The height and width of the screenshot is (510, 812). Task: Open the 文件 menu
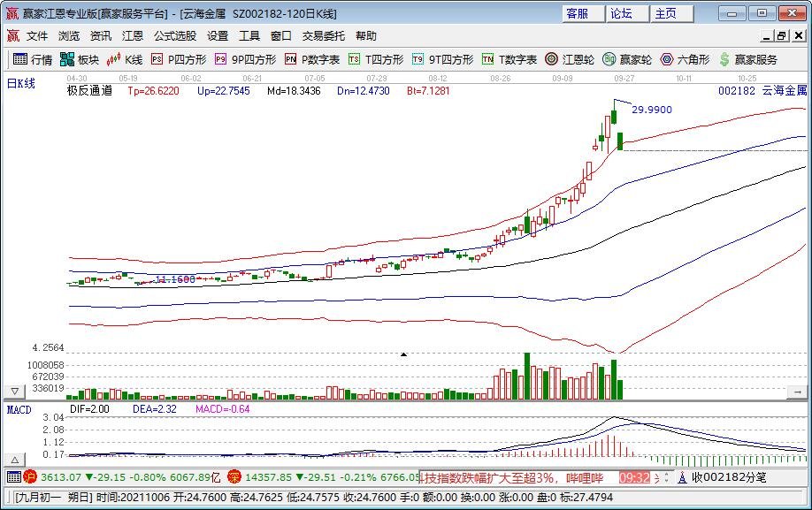[x=37, y=35]
